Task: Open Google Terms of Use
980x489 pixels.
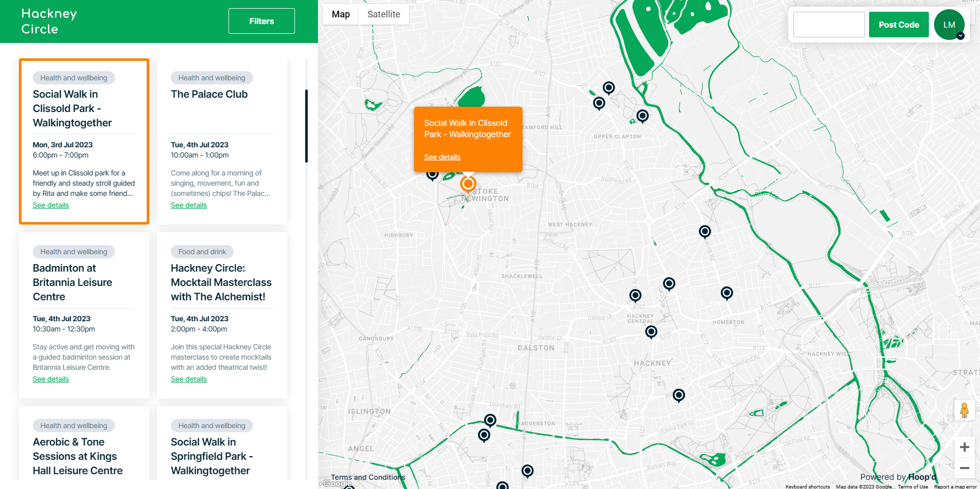Action: coord(913,486)
